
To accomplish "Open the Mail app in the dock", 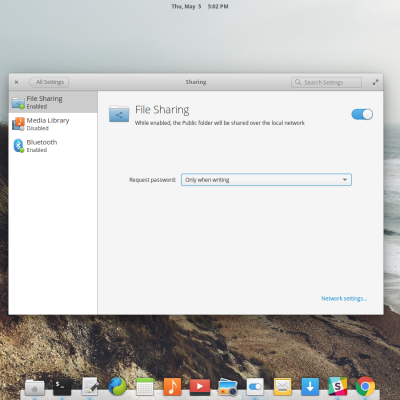I will [283, 387].
